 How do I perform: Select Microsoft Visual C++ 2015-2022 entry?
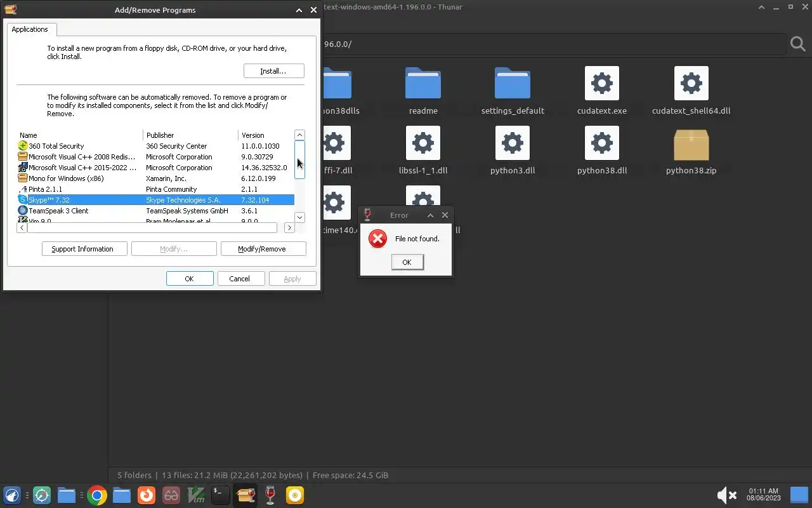click(x=155, y=168)
